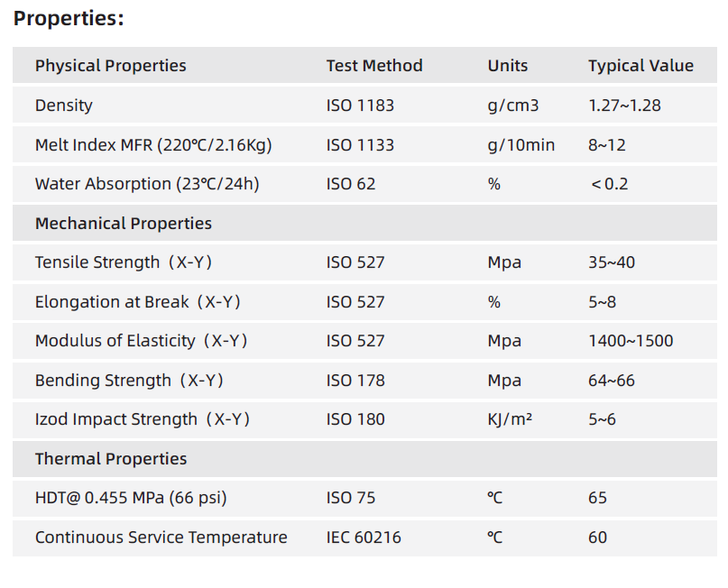Viewport: 728px width, 588px height.
Task: Click the Properties heading
Action: [69, 18]
